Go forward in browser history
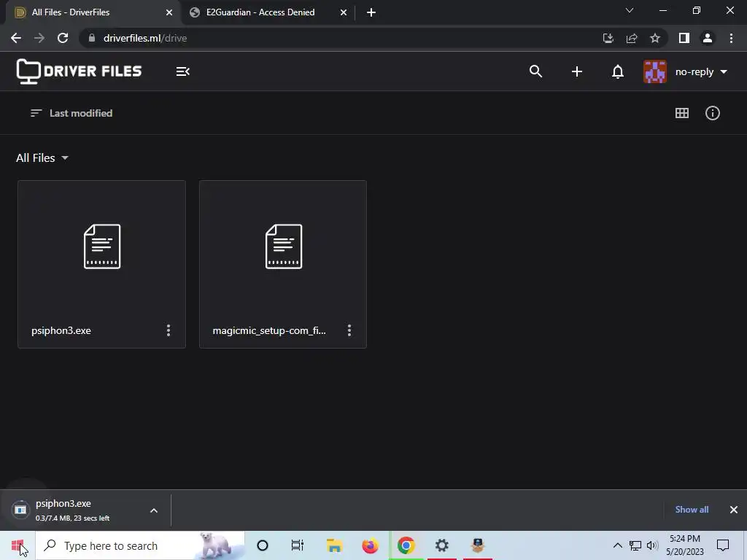Image resolution: width=747 pixels, height=560 pixels. (x=39, y=38)
